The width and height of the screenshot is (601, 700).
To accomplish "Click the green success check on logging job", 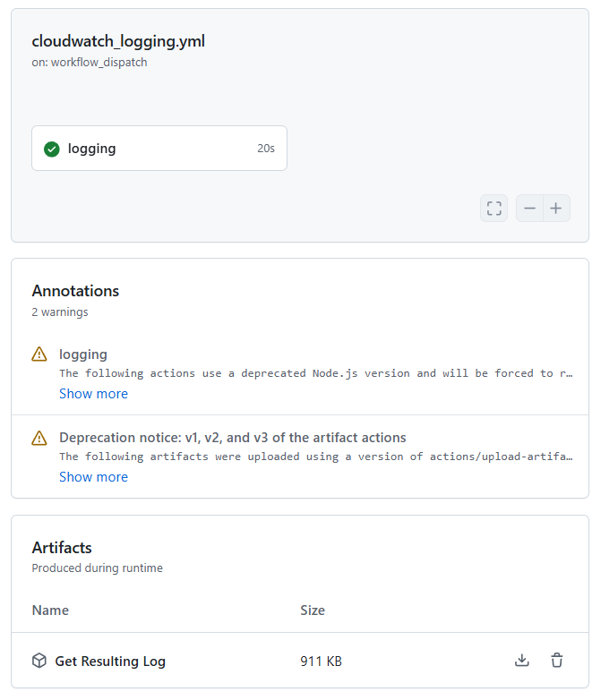I will pyautogui.click(x=52, y=149).
